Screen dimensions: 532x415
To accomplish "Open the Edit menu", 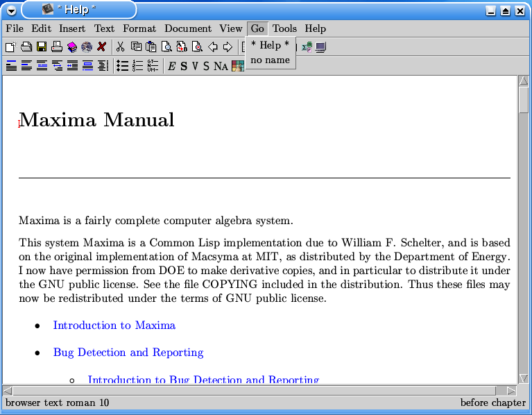I will pos(42,28).
